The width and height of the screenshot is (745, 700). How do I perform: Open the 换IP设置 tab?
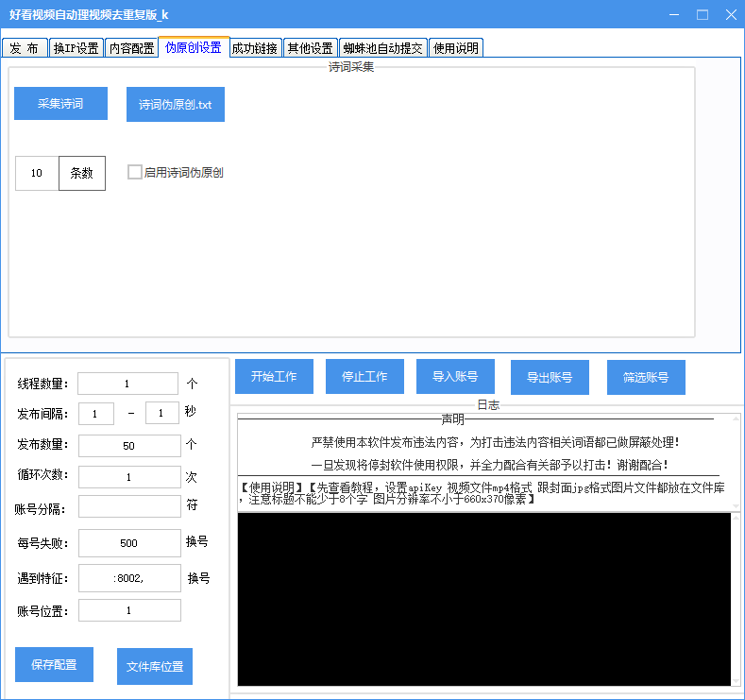pyautogui.click(x=76, y=48)
